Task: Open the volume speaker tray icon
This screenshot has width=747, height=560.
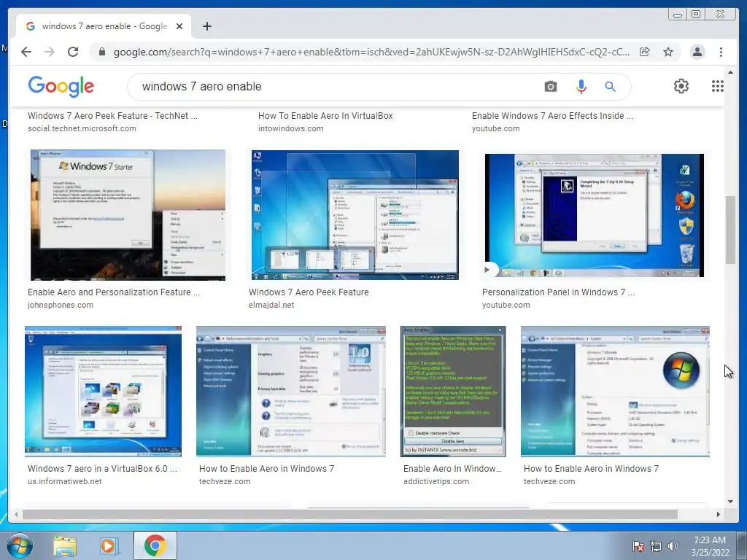Action: coord(673,547)
